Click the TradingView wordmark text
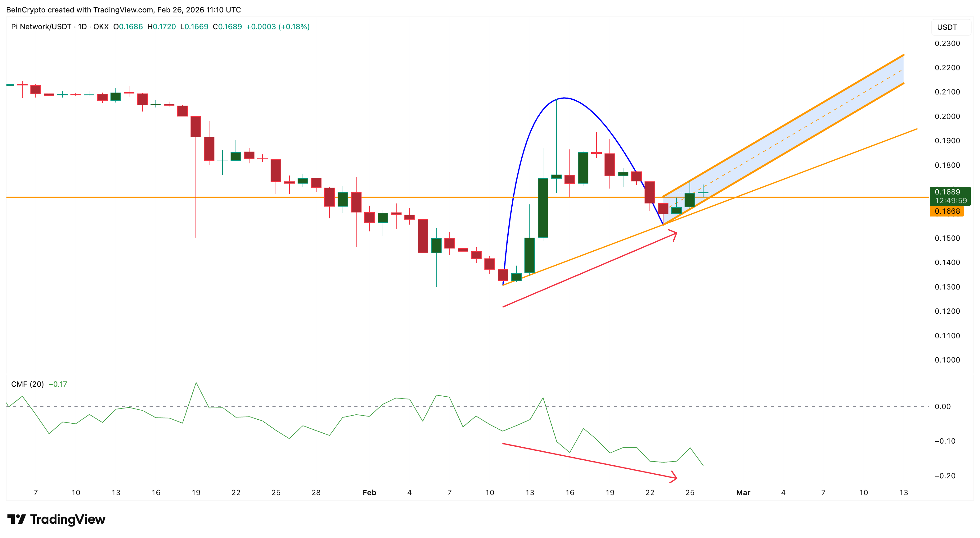This screenshot has height=538, width=980. click(x=67, y=519)
